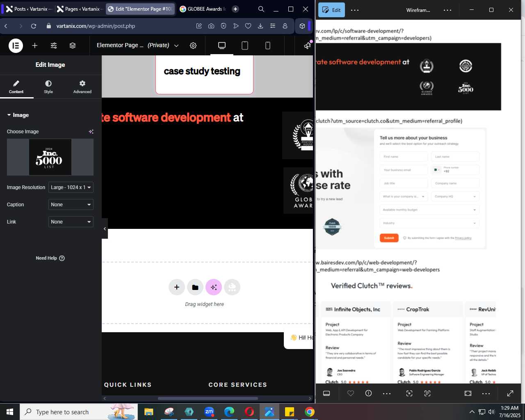Switch to the Advanced tab

click(82, 87)
